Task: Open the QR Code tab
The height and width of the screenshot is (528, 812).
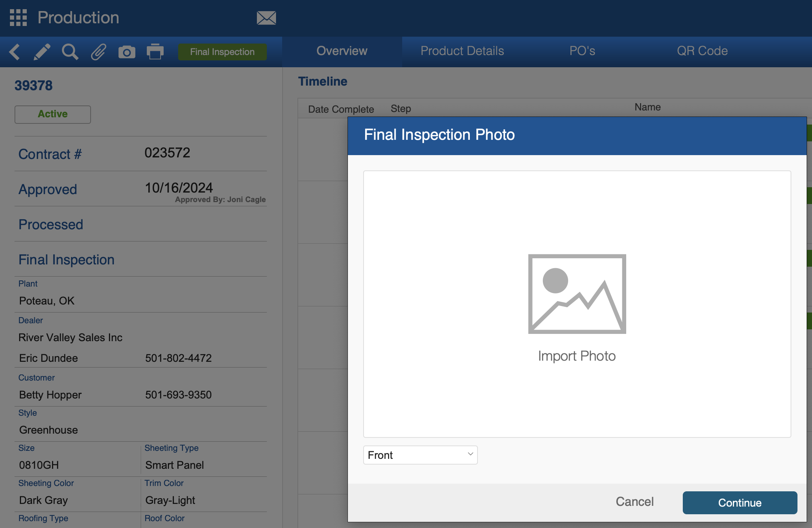Action: pos(702,51)
